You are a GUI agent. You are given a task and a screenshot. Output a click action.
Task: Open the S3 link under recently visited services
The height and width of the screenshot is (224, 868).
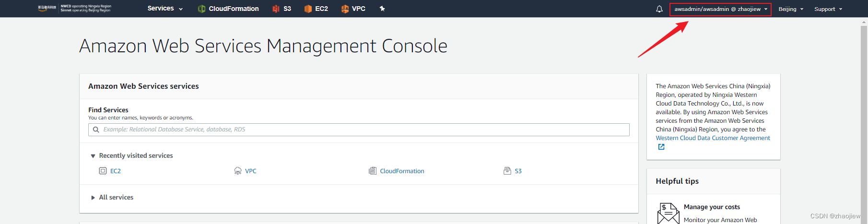click(518, 171)
